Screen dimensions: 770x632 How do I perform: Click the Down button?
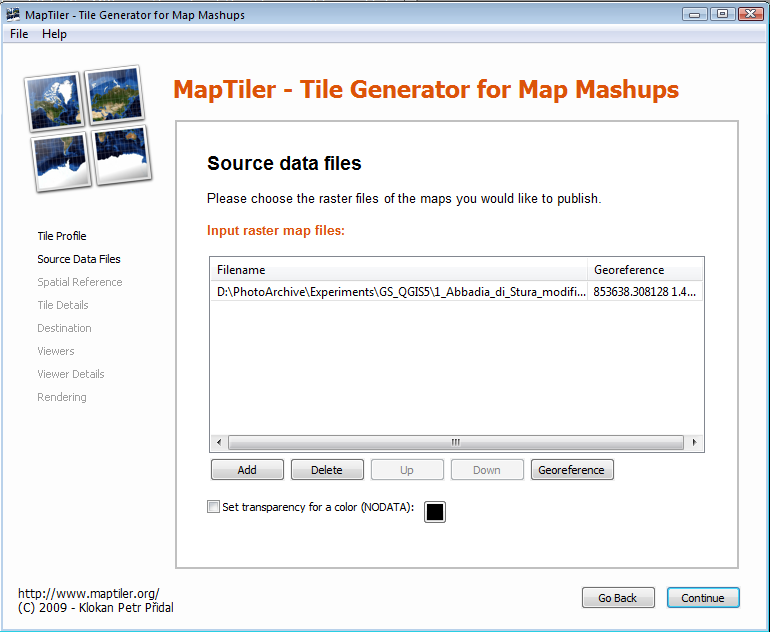[x=487, y=470]
